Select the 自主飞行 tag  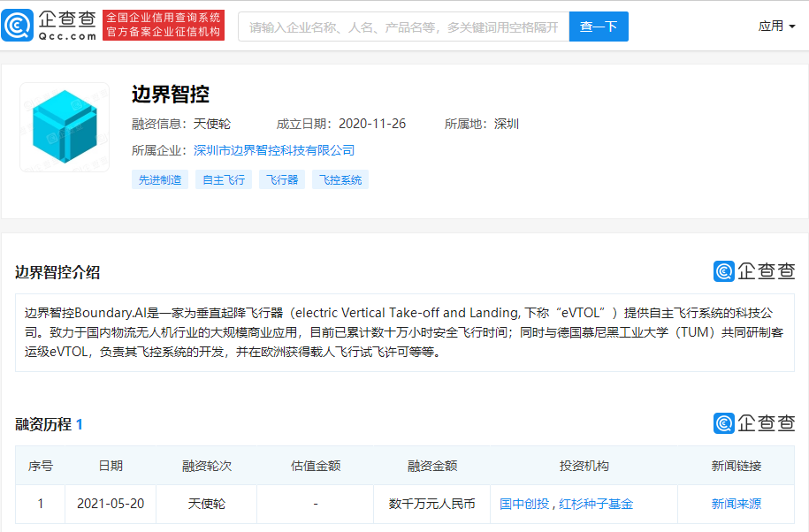(224, 179)
